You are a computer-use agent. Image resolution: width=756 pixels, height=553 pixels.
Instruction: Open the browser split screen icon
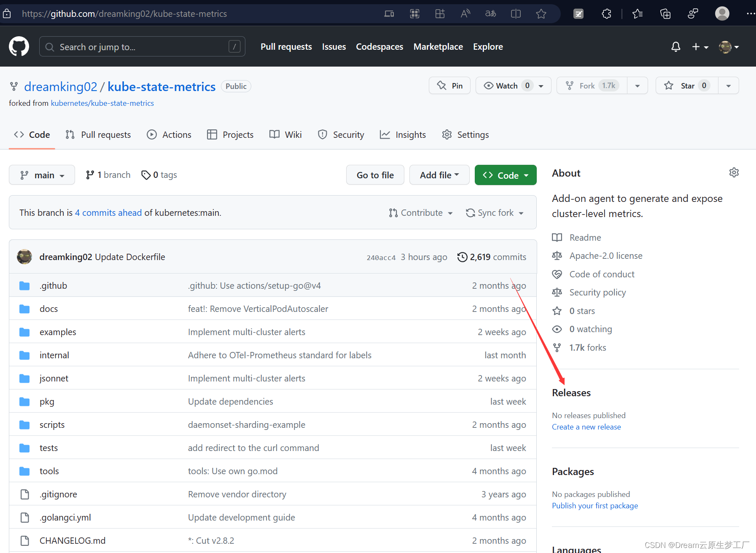click(x=516, y=14)
